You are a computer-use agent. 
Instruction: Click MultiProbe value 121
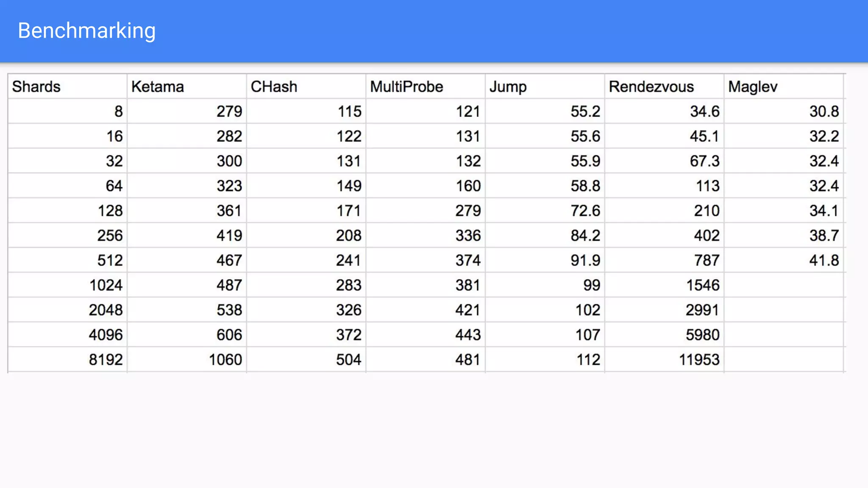(426, 111)
